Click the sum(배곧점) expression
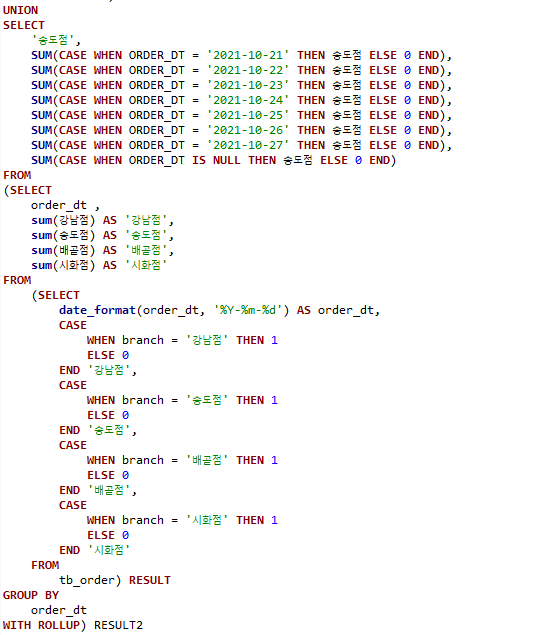Screen dimensions: 538x635 point(63,250)
